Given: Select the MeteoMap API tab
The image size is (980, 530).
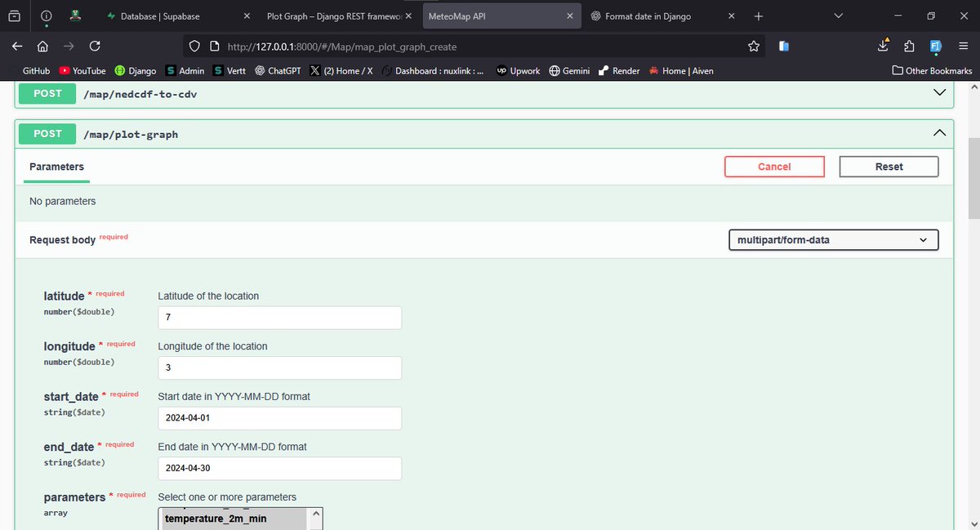Looking at the screenshot, I should [501, 16].
